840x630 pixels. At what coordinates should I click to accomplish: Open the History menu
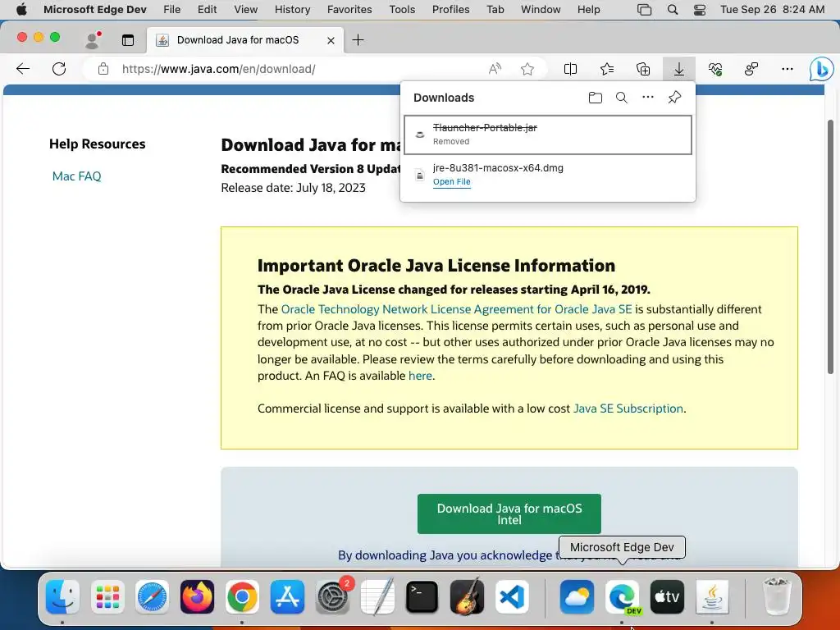click(292, 9)
